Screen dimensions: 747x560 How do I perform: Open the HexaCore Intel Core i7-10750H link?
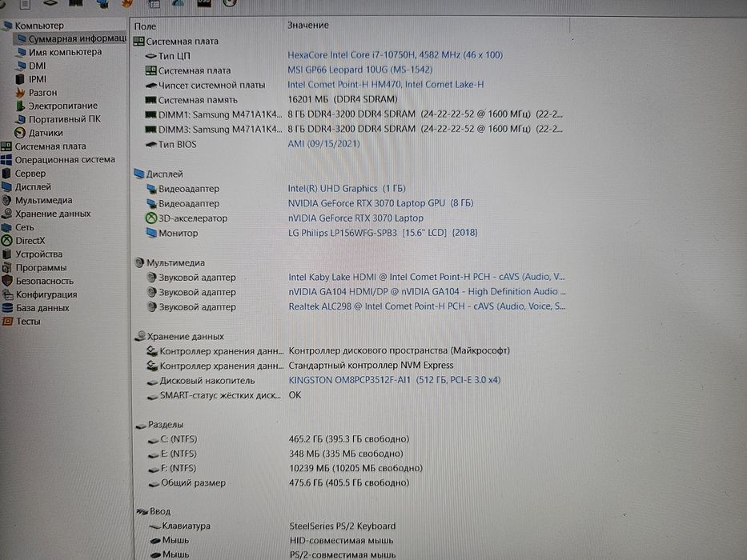395,55
